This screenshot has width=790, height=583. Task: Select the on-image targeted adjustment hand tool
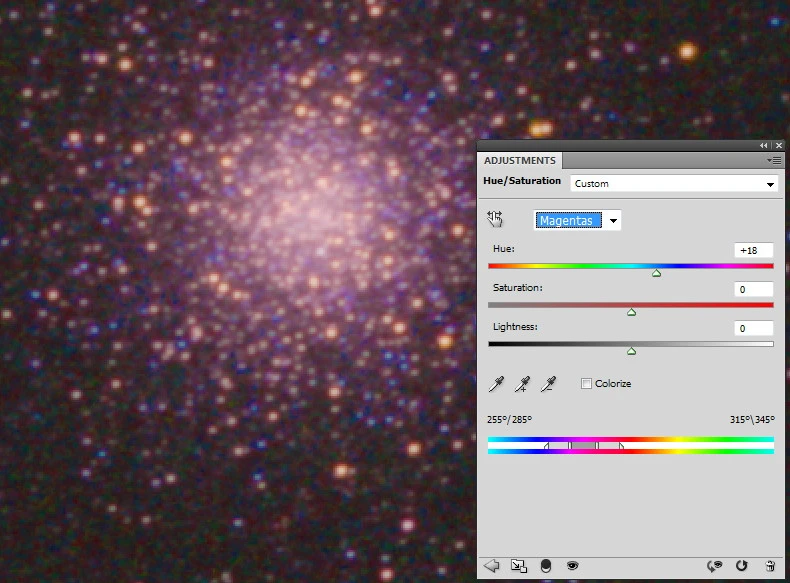point(495,220)
